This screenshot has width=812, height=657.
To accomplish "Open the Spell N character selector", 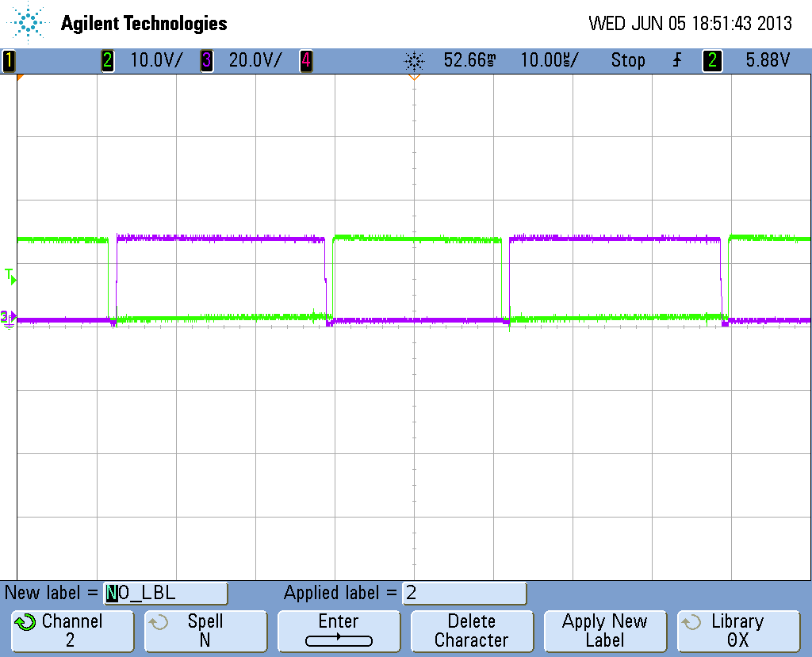I will (x=205, y=631).
